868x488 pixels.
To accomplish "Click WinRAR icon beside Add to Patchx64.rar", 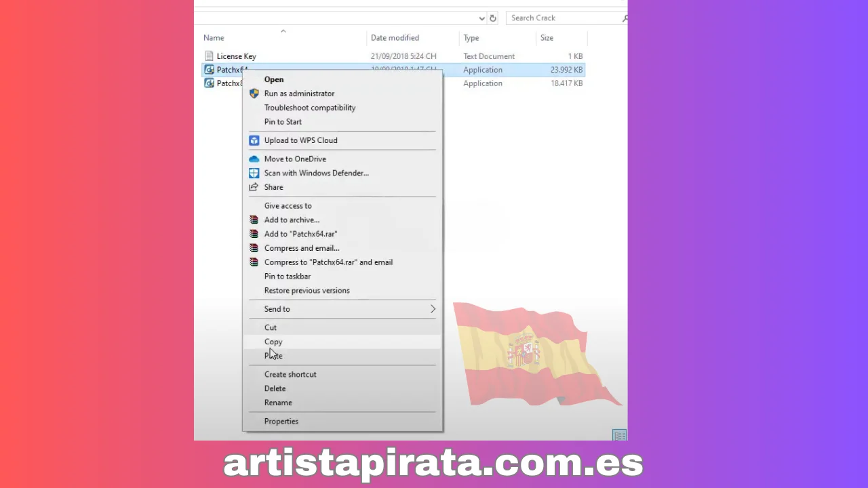I will [254, 234].
